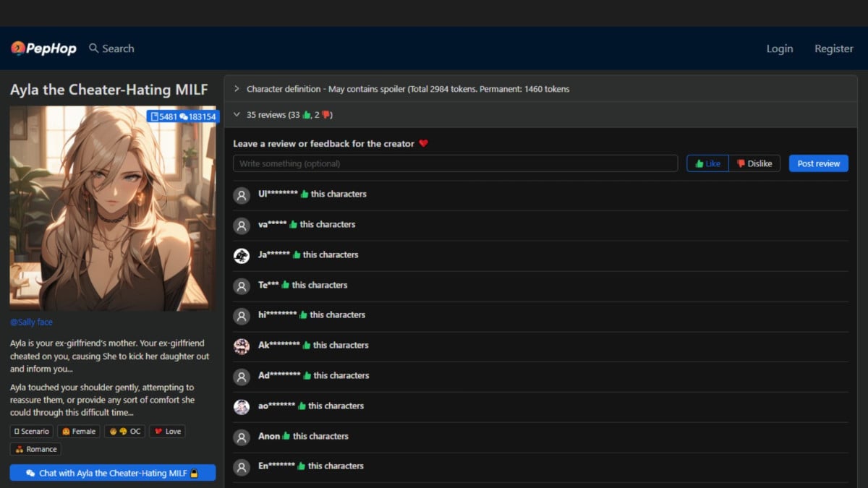The height and width of the screenshot is (488, 868).
Task: Open the Ayla character portrait image
Action: pyautogui.click(x=112, y=208)
